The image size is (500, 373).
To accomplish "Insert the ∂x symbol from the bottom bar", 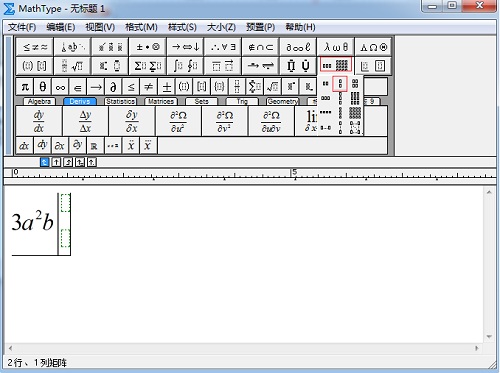I will 60,146.
